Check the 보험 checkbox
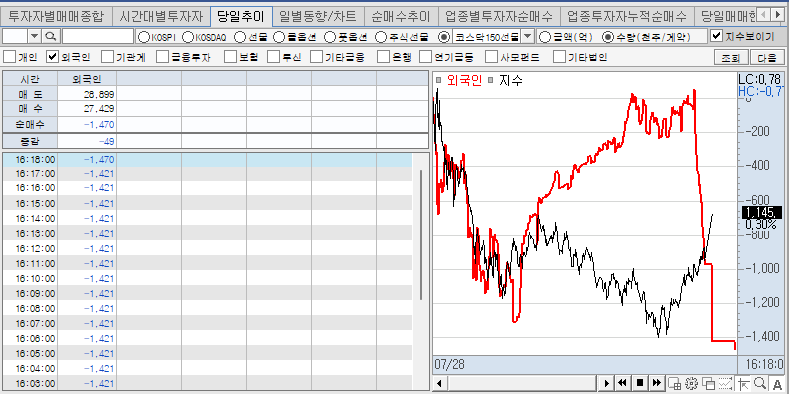 tap(230, 57)
